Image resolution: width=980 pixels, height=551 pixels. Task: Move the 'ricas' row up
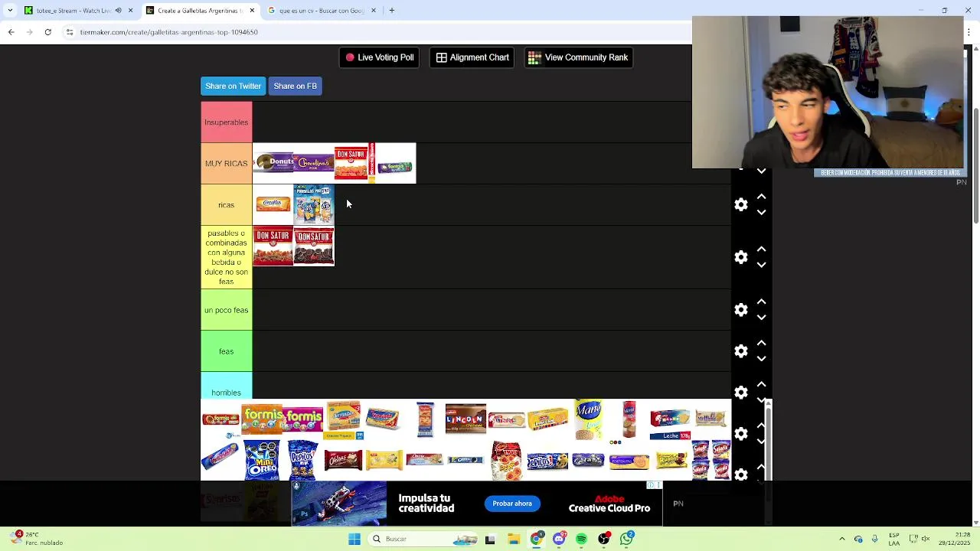coord(761,197)
